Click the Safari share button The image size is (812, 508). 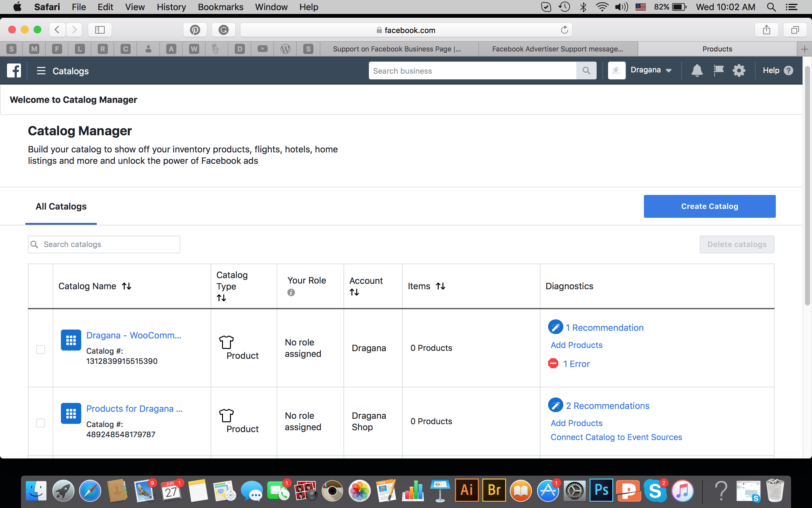766,30
